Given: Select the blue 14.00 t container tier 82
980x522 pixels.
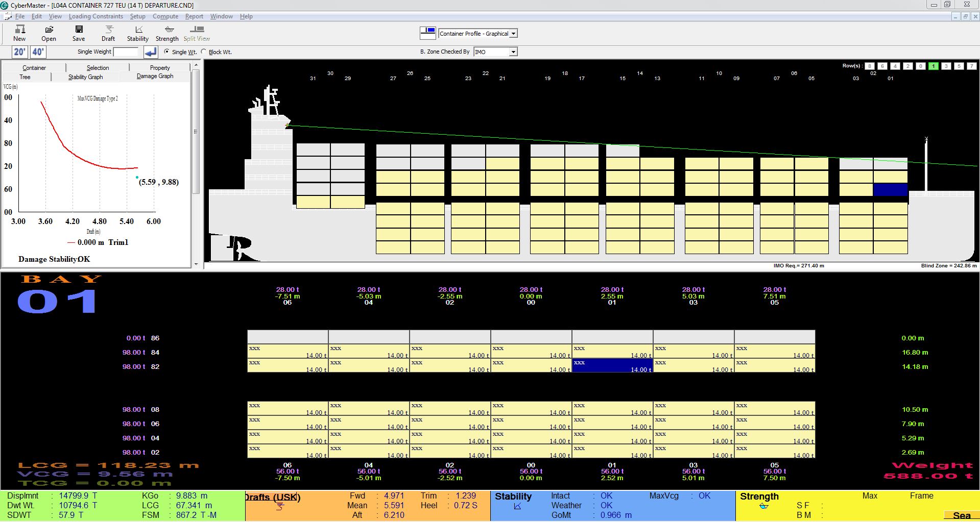Looking at the screenshot, I should [x=612, y=365].
